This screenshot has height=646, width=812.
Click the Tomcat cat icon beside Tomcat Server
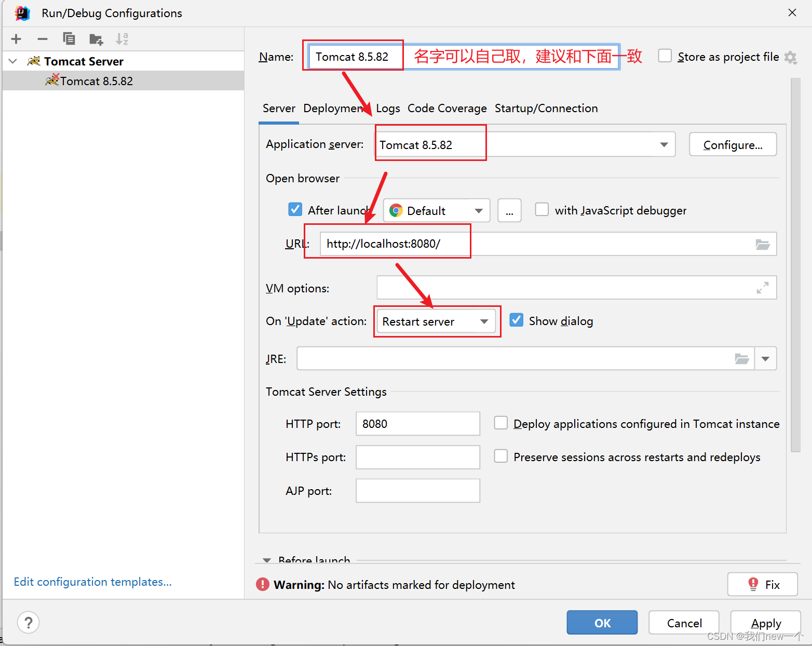point(34,61)
